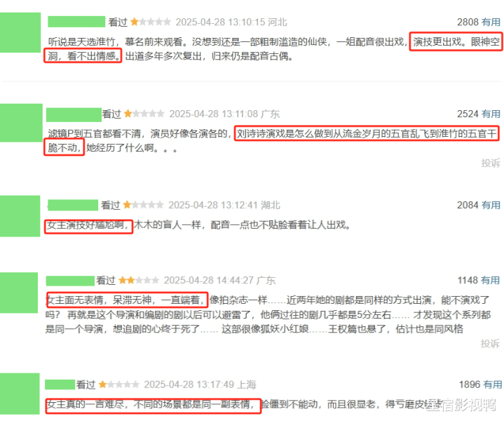Report the two-star review via 投诉
This screenshot has width=504, height=421.
coord(490,344)
